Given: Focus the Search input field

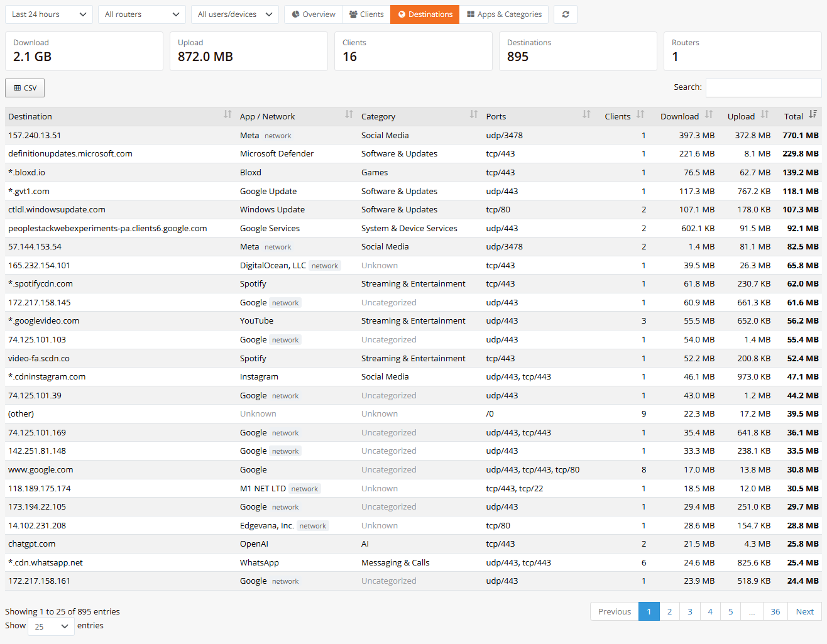Looking at the screenshot, I should coord(764,88).
